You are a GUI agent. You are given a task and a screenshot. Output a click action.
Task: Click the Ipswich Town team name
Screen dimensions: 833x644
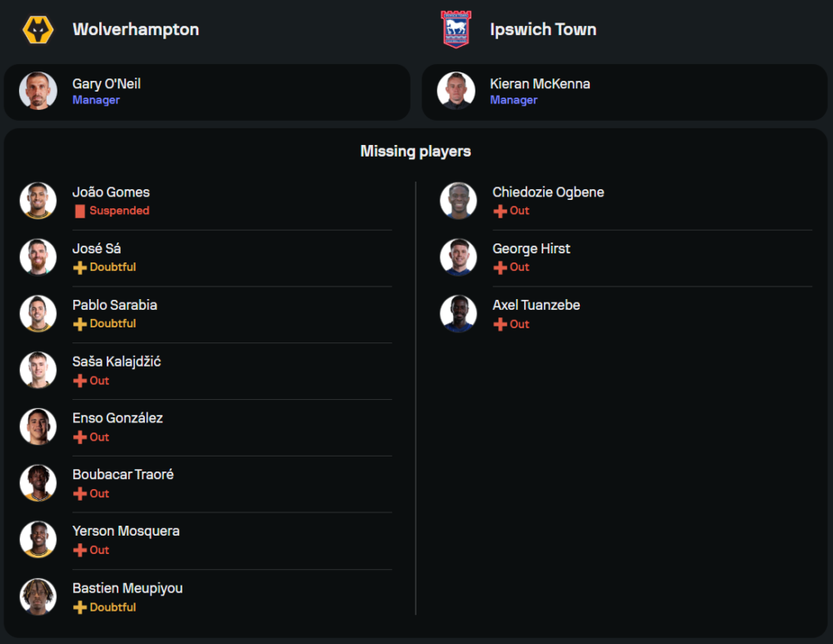pyautogui.click(x=543, y=30)
